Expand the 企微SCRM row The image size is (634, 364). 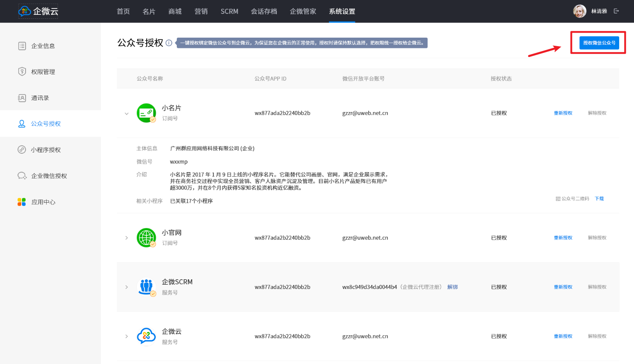point(127,287)
